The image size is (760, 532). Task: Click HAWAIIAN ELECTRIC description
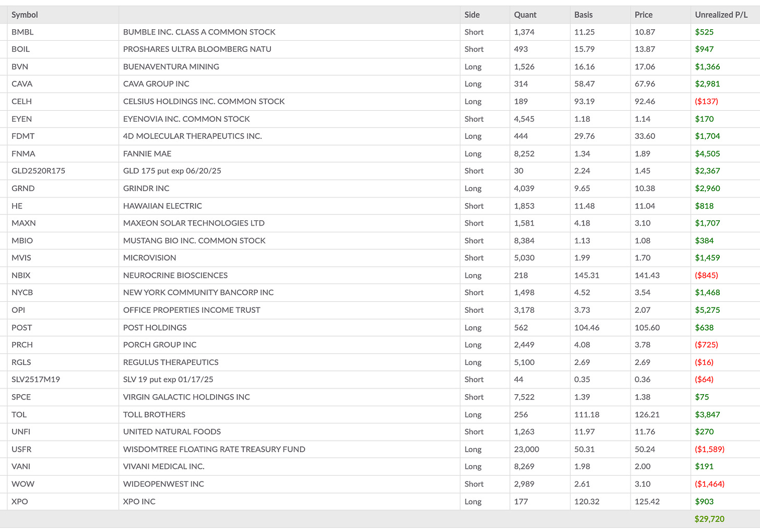[x=162, y=206]
